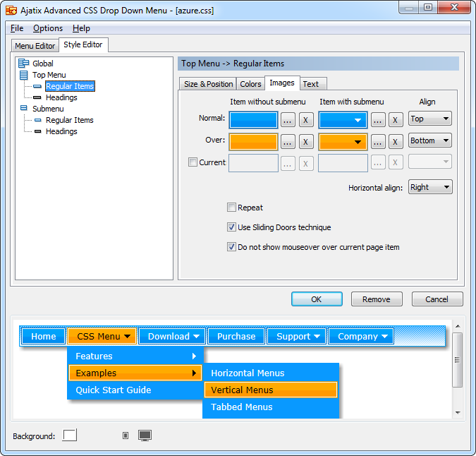Switch preview to small device icon
The image size is (476, 456).
(126, 436)
